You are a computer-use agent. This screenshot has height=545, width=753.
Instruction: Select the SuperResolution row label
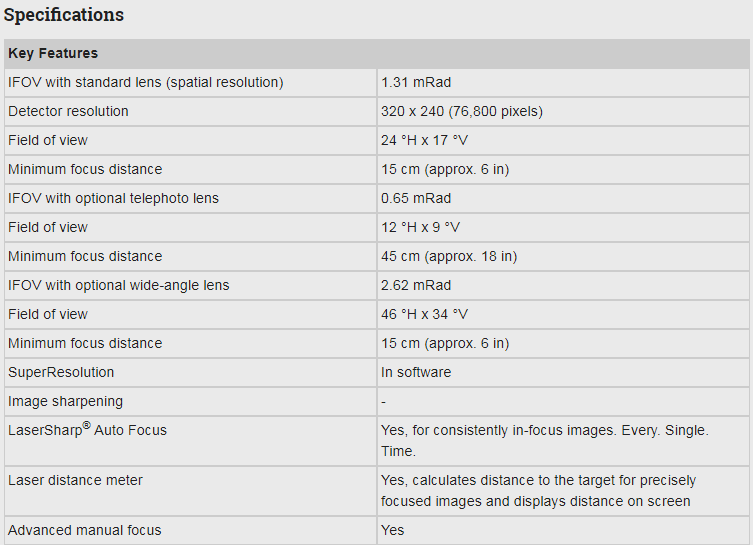coord(61,372)
